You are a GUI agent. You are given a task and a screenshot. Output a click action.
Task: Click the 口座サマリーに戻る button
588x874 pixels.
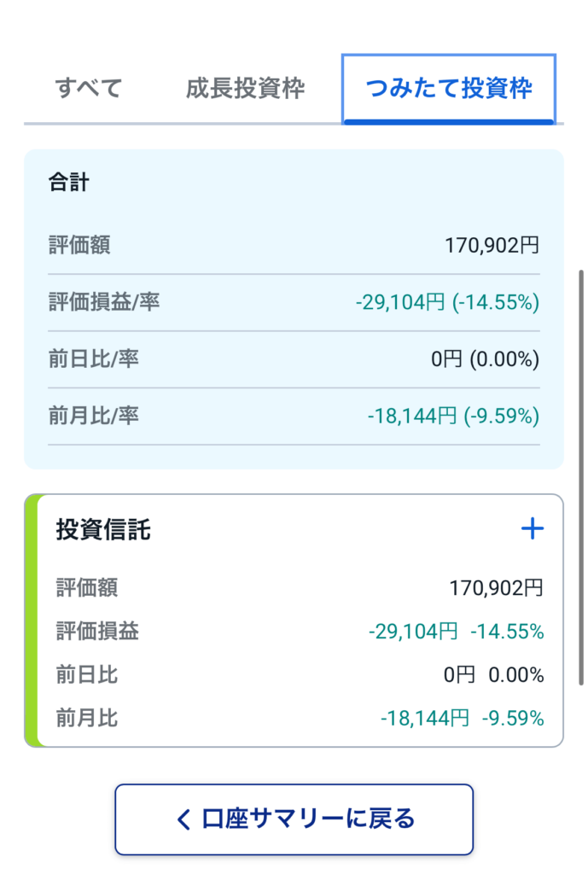click(x=294, y=819)
